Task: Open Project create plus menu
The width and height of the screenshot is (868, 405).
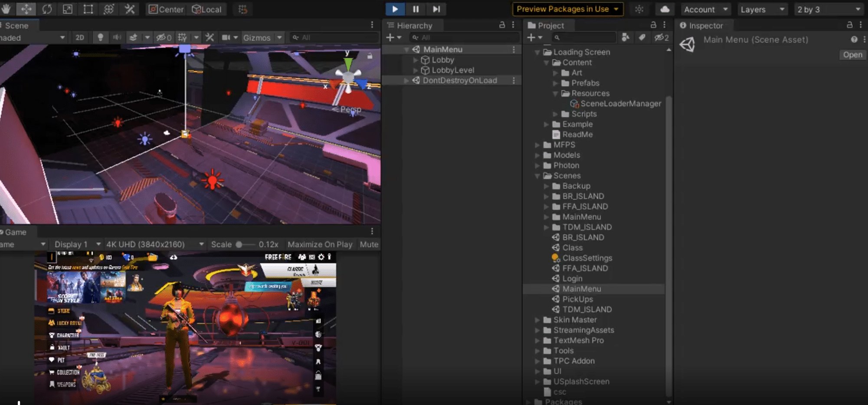Action: 534,38
